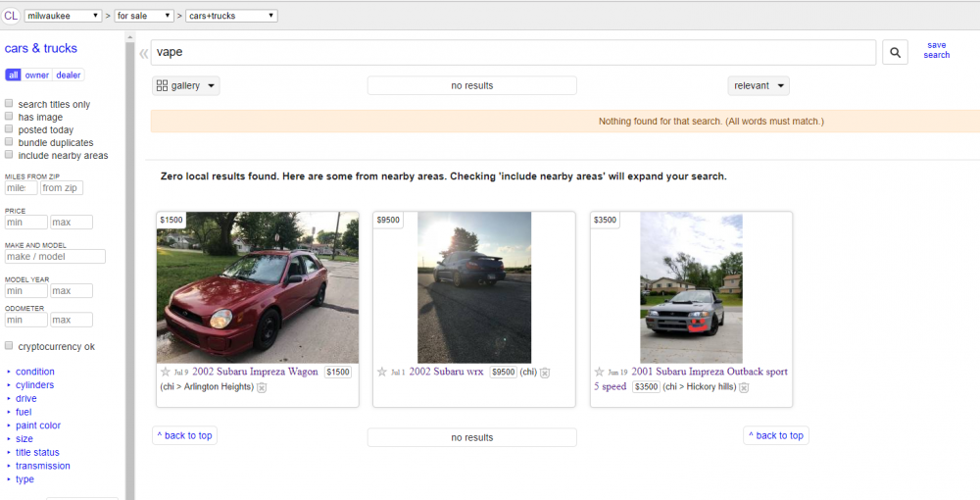Click the left back to top button
Image resolution: width=980 pixels, height=500 pixels.
[184, 435]
